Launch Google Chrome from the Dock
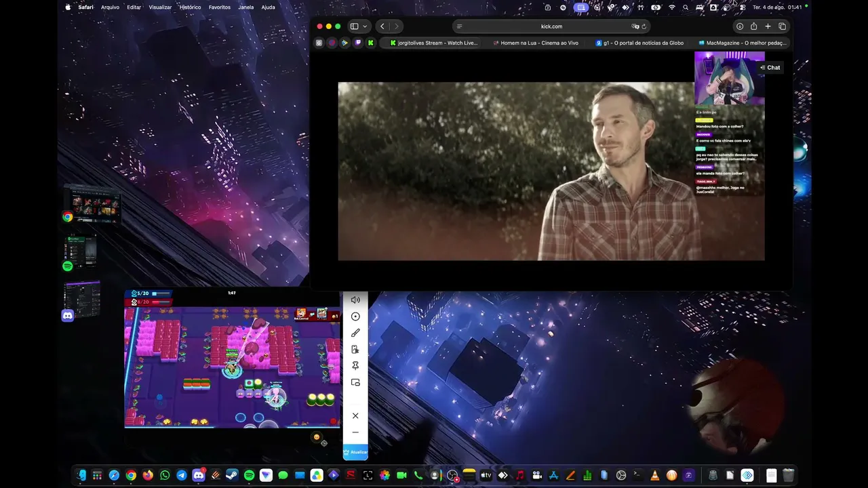 [x=131, y=476]
